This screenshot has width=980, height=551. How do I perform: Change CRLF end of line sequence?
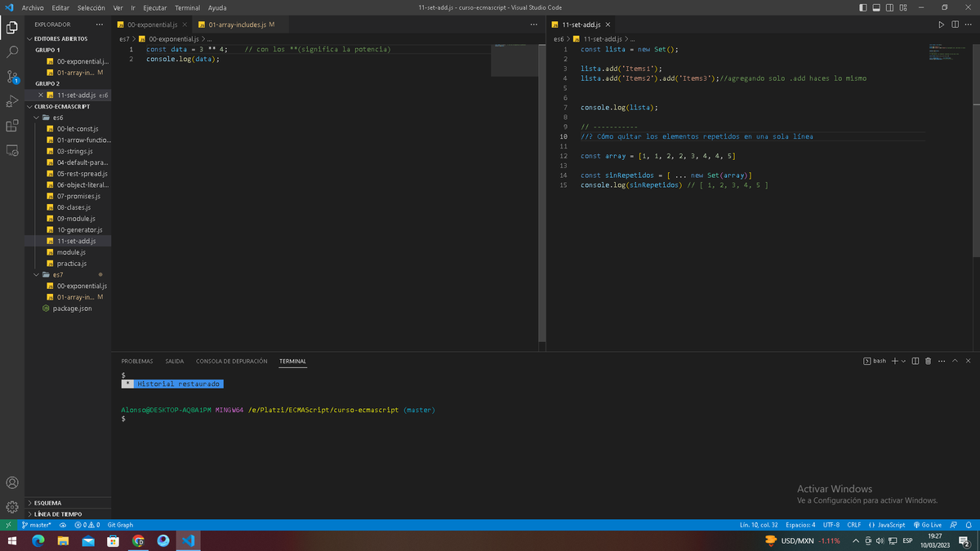point(854,525)
